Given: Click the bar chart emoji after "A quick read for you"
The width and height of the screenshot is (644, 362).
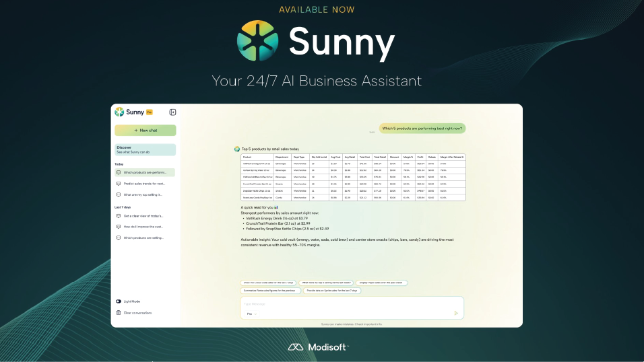Looking at the screenshot, I should 276,207.
